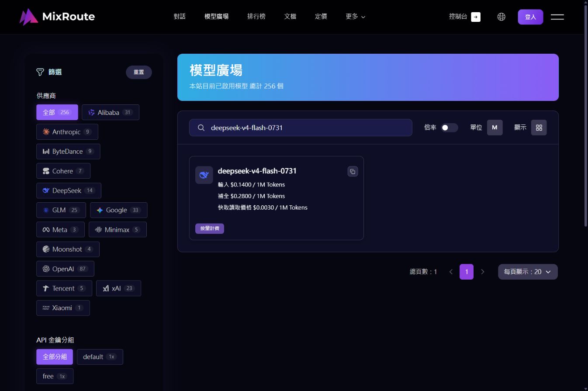This screenshot has width=588, height=391.
Task: Filter models by xAI
Action: (118, 288)
